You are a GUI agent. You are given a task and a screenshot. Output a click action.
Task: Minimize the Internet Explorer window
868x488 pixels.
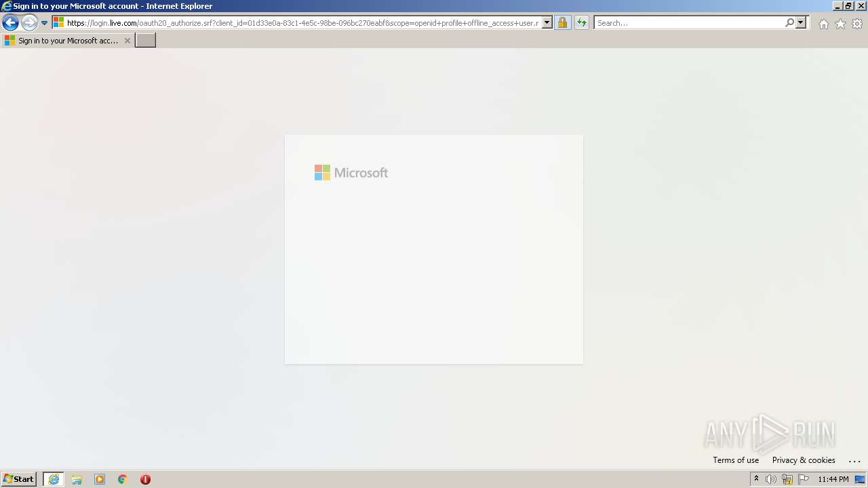pyautogui.click(x=837, y=6)
